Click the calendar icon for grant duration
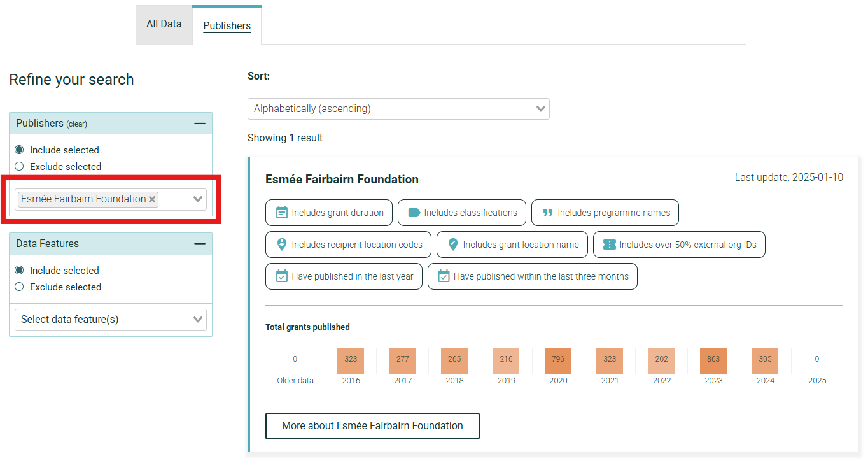This screenshot has height=461, width=868. [x=282, y=213]
